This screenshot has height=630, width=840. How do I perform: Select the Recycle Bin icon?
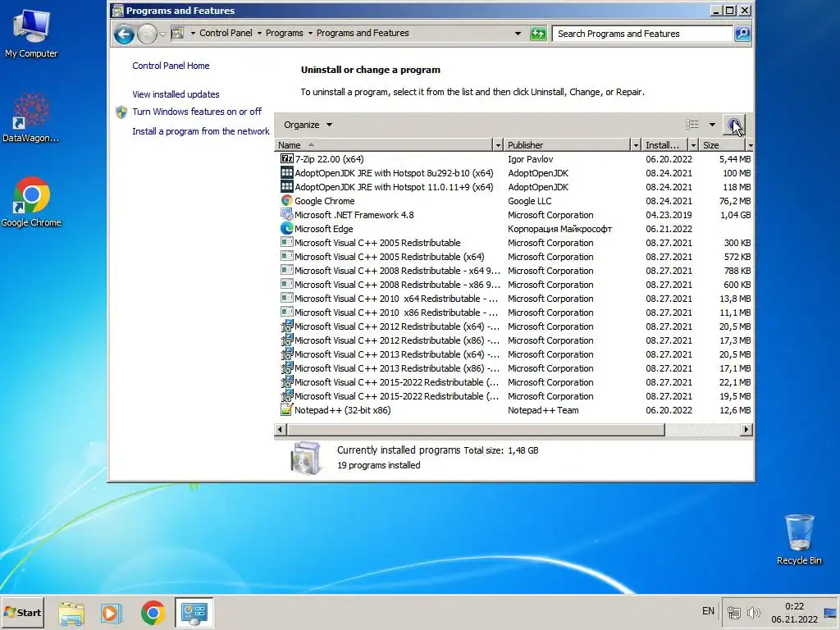(799, 540)
